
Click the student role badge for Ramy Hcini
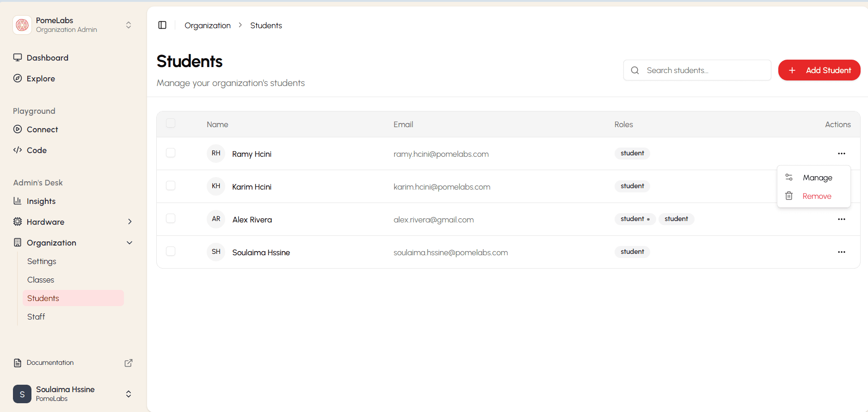point(632,153)
